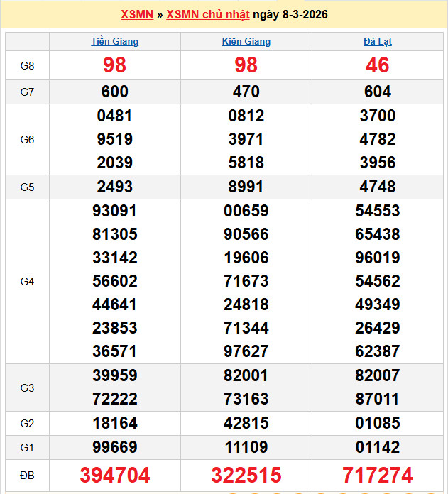Viewport: 448px width, 494px height.
Task: Select the G1 number 01142 for Đà Lạt
Action: point(378,447)
